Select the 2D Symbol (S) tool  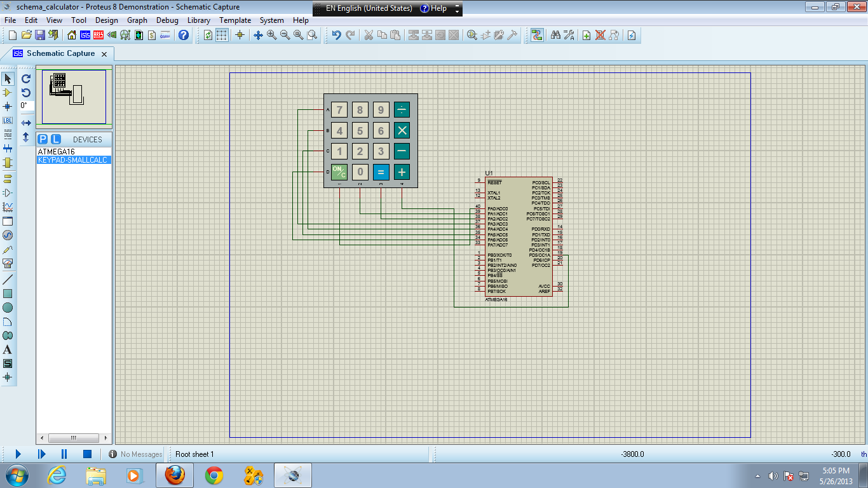click(8, 363)
